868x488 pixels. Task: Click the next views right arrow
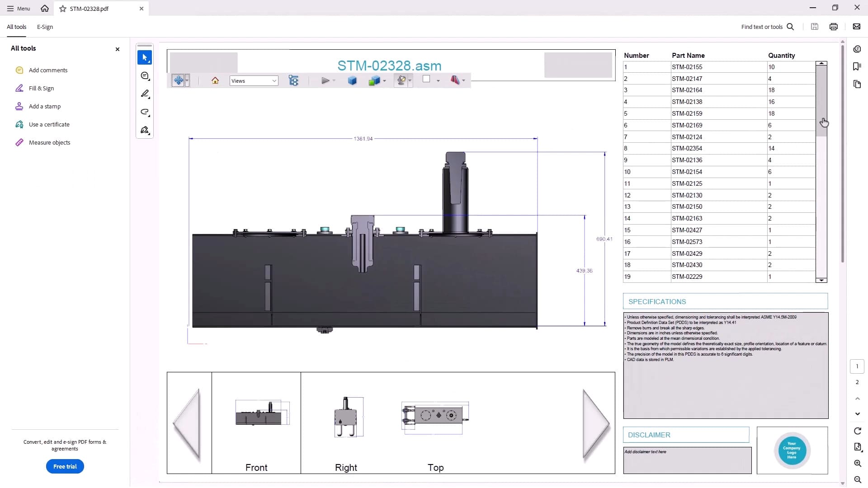point(595,423)
